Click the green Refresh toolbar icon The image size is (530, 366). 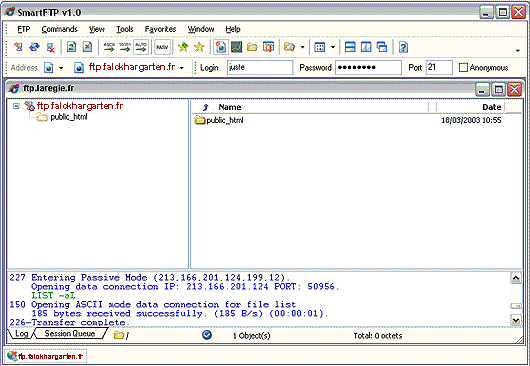(x=71, y=47)
